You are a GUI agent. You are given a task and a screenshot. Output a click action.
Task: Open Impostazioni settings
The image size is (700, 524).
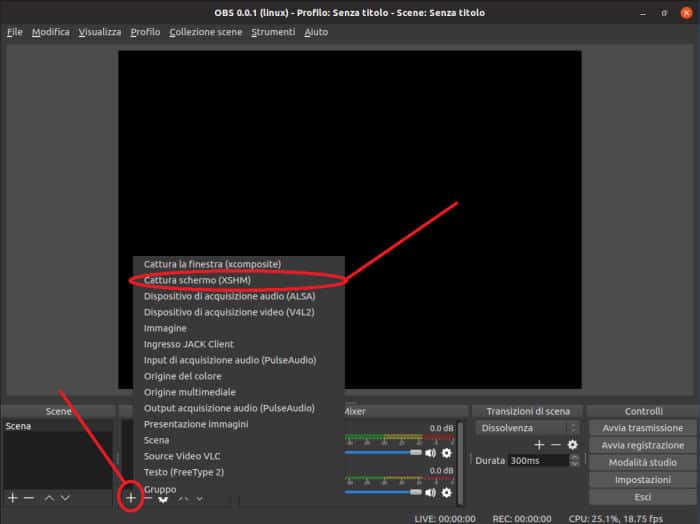[x=642, y=480]
